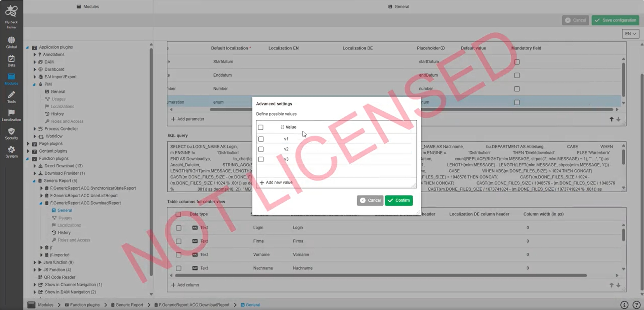Image resolution: width=644 pixels, height=310 pixels.
Task: Click the info icon in the bottom bar
Action: (x=624, y=305)
